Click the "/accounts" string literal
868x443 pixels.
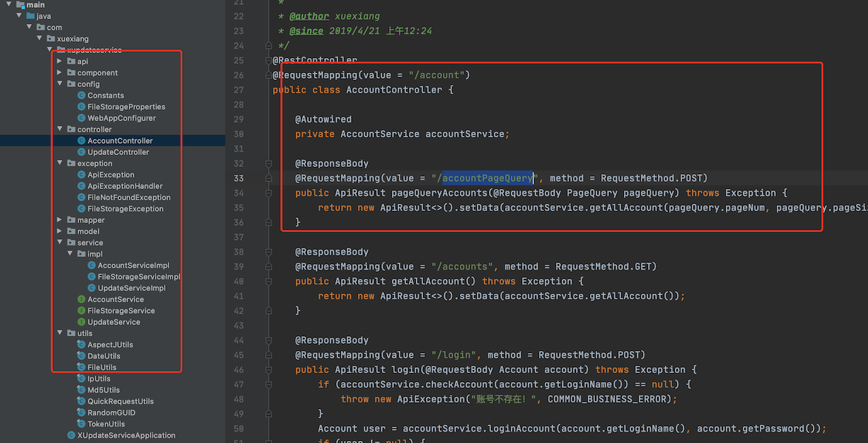pyautogui.click(x=462, y=266)
